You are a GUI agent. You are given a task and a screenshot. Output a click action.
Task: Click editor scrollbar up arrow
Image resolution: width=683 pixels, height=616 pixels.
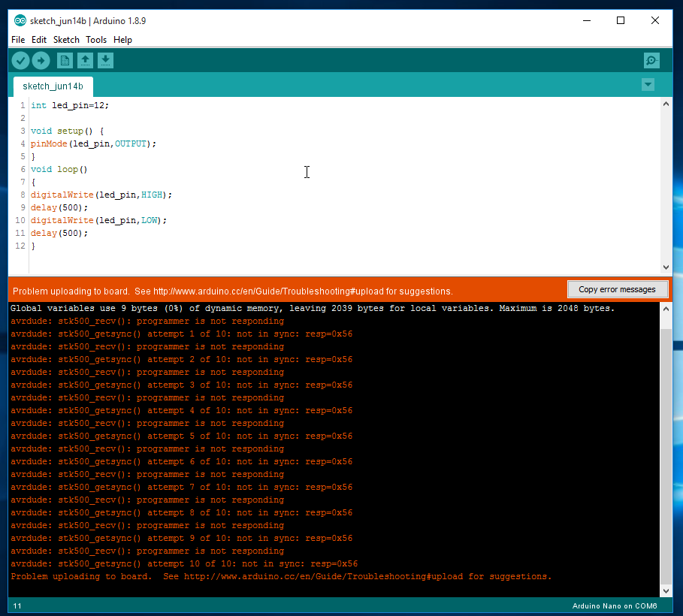click(666, 104)
